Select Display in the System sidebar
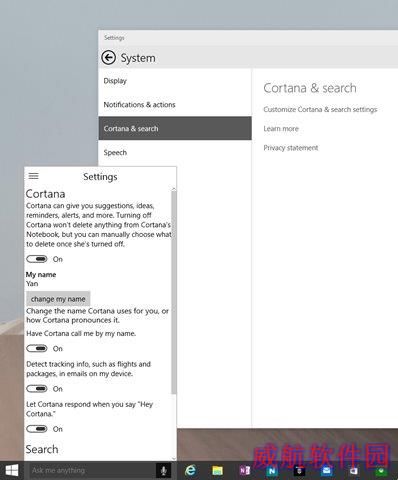398x480 pixels. point(175,81)
